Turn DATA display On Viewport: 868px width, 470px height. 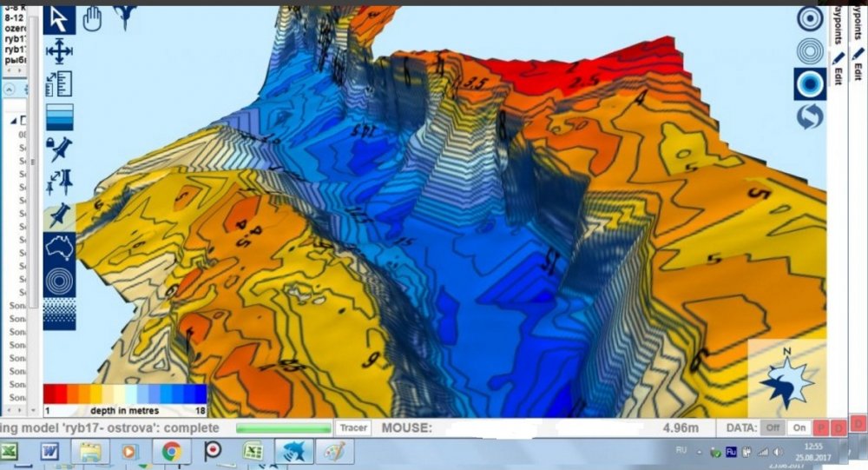pos(799,427)
